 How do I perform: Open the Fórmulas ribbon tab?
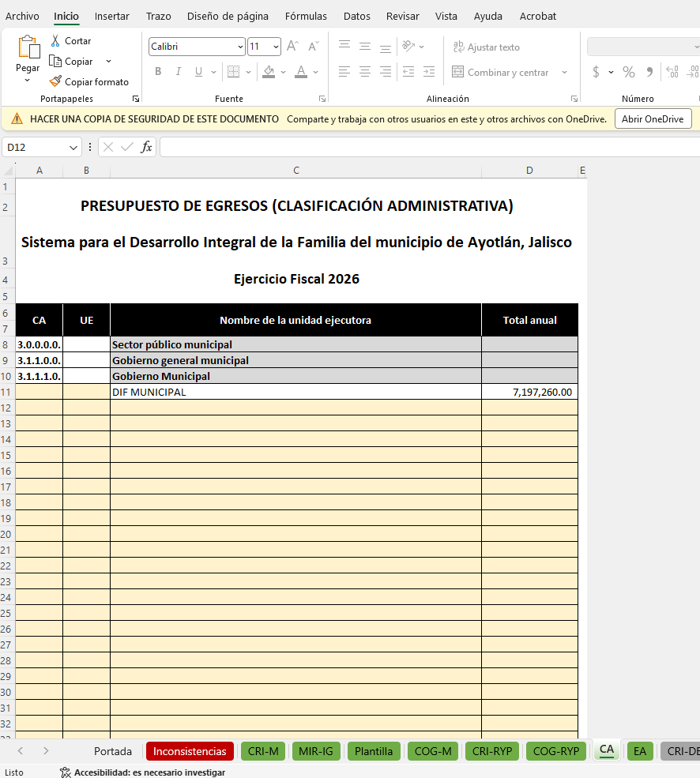click(306, 16)
